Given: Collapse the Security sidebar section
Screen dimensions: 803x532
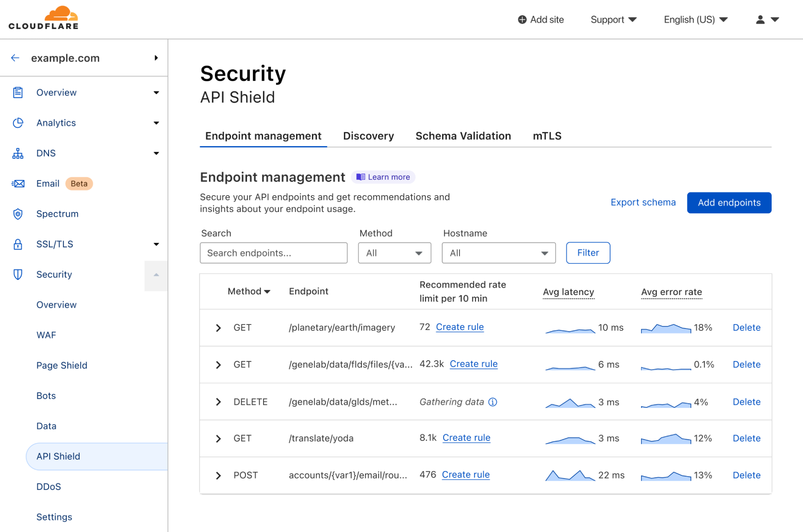Looking at the screenshot, I should tap(156, 275).
